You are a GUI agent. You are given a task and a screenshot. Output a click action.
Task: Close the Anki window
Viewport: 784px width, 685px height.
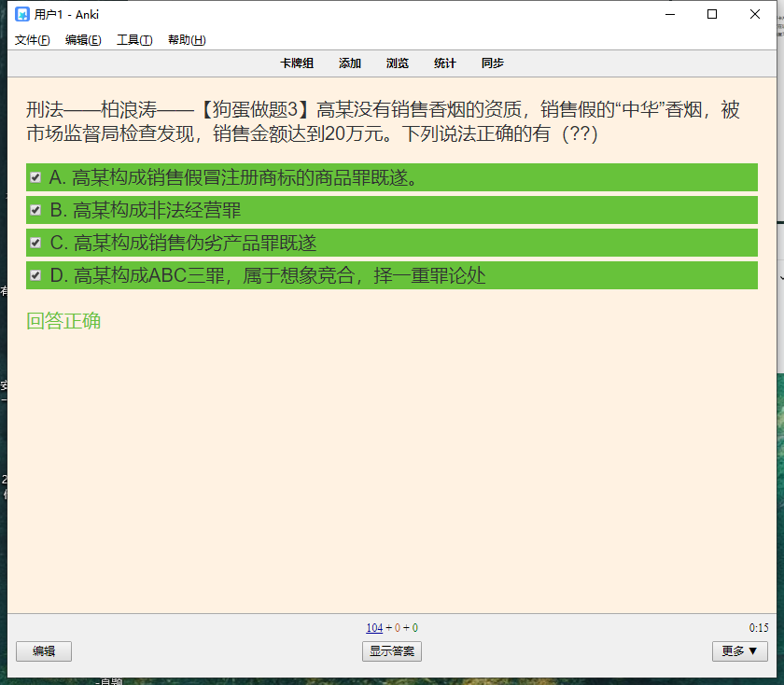(x=755, y=14)
